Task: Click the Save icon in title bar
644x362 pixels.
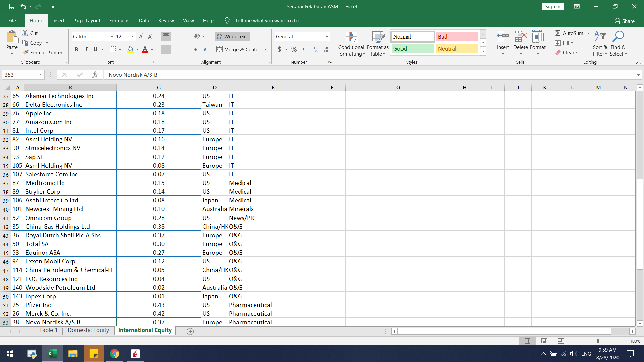Action: coord(12,6)
